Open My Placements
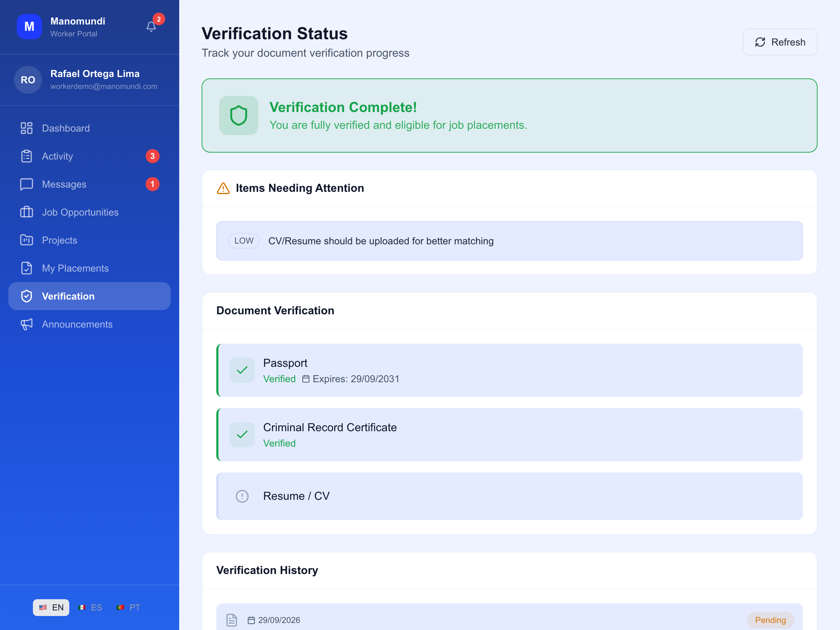This screenshot has width=840, height=630. [90, 268]
